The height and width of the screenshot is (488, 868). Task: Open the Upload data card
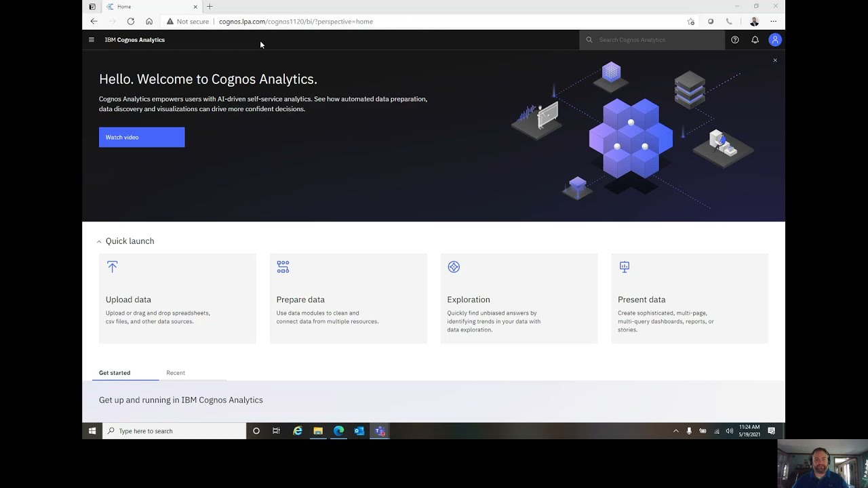coord(178,298)
